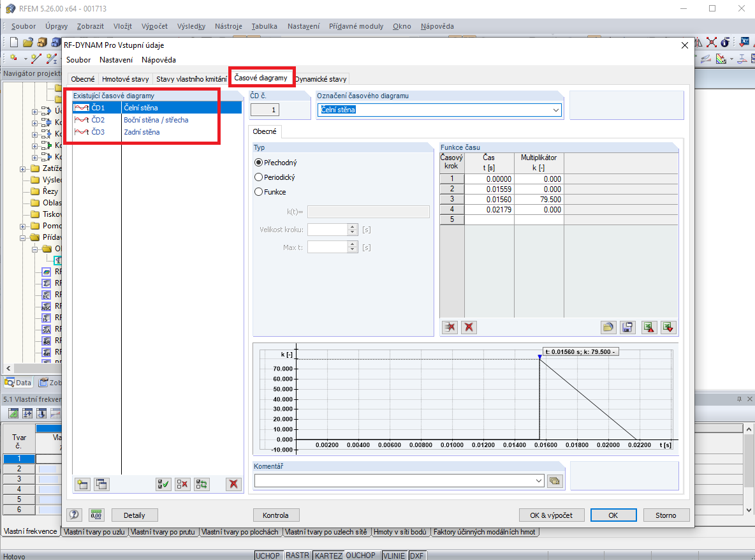The width and height of the screenshot is (755, 560).
Task: Confirm dialog with OK button
Action: click(613, 515)
